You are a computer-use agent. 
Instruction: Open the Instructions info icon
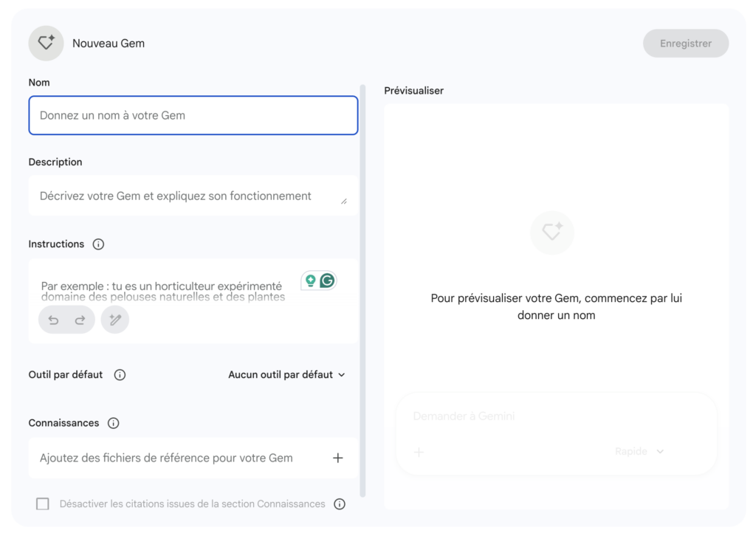(98, 244)
